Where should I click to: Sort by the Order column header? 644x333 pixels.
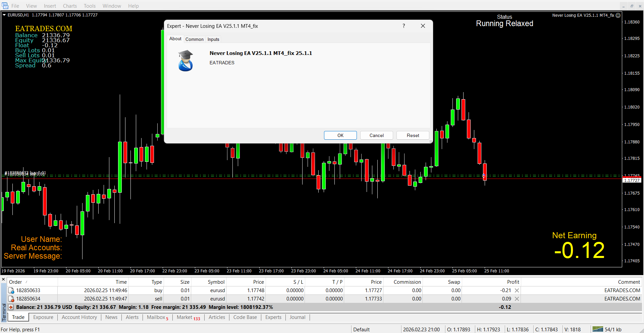click(x=15, y=282)
